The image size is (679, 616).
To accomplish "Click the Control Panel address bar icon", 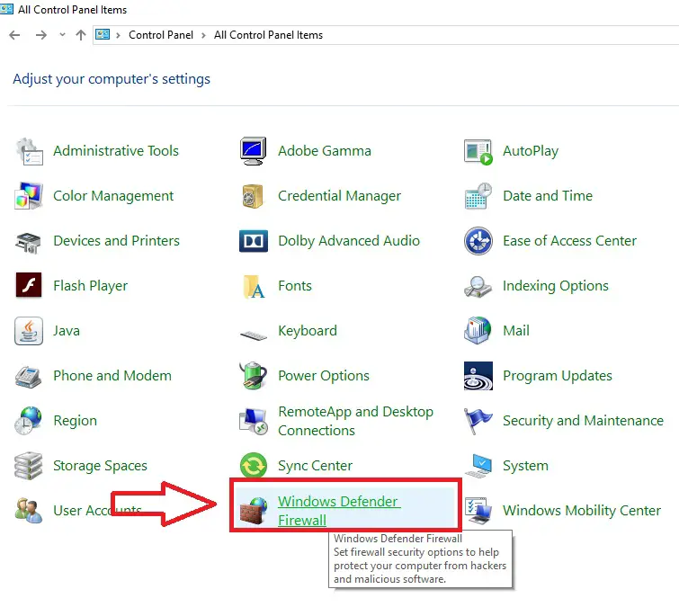I will click(103, 34).
